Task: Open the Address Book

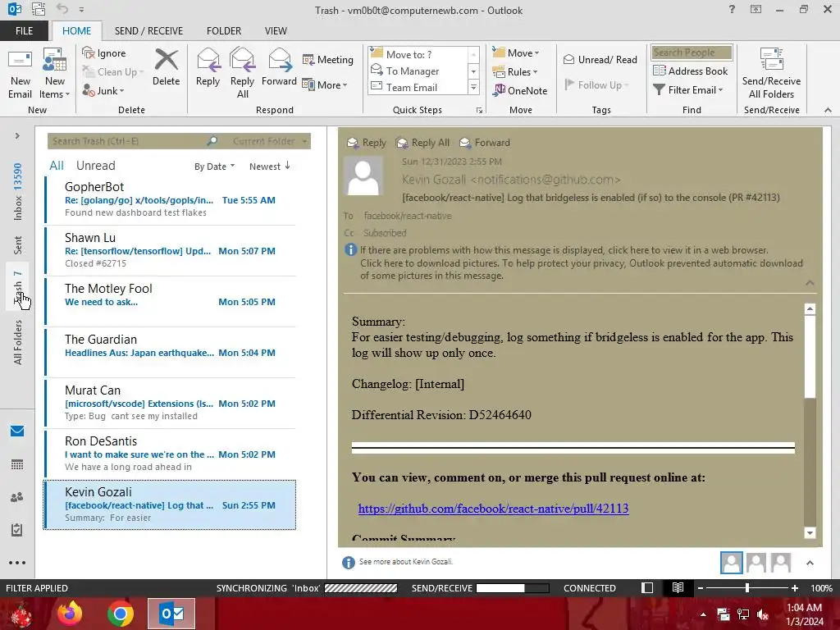Action: (x=690, y=71)
